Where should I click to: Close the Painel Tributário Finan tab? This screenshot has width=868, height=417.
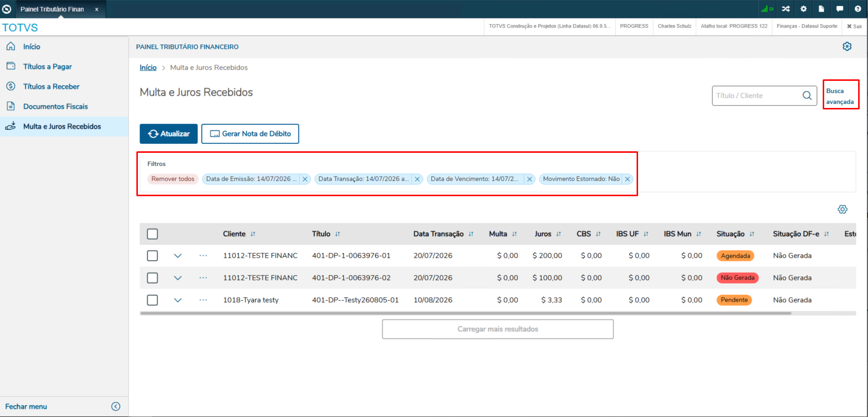tap(96, 9)
